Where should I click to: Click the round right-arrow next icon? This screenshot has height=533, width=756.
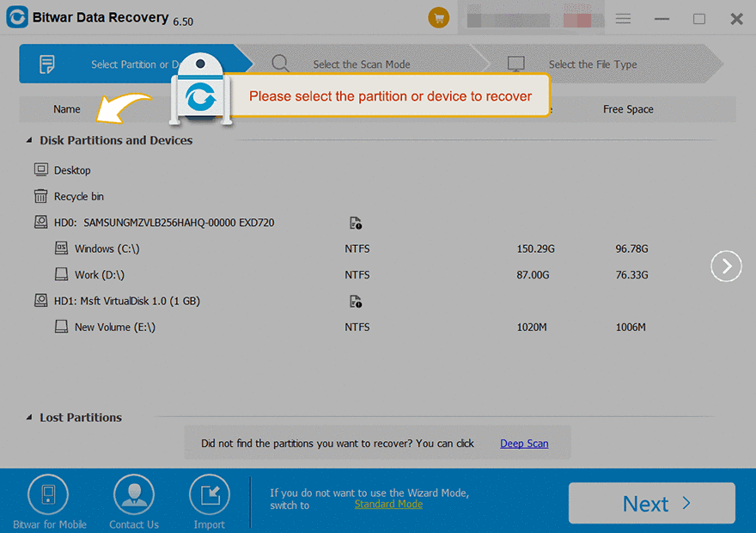point(726,266)
